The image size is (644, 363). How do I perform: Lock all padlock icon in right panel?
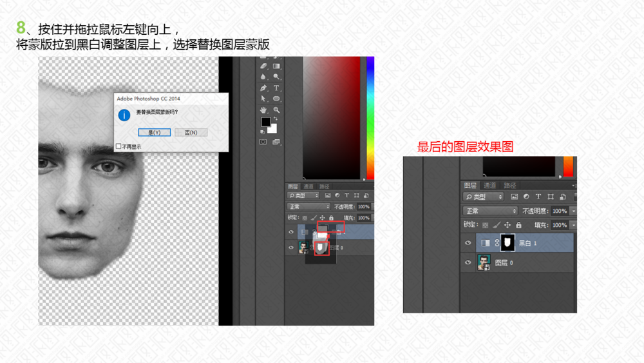518,225
